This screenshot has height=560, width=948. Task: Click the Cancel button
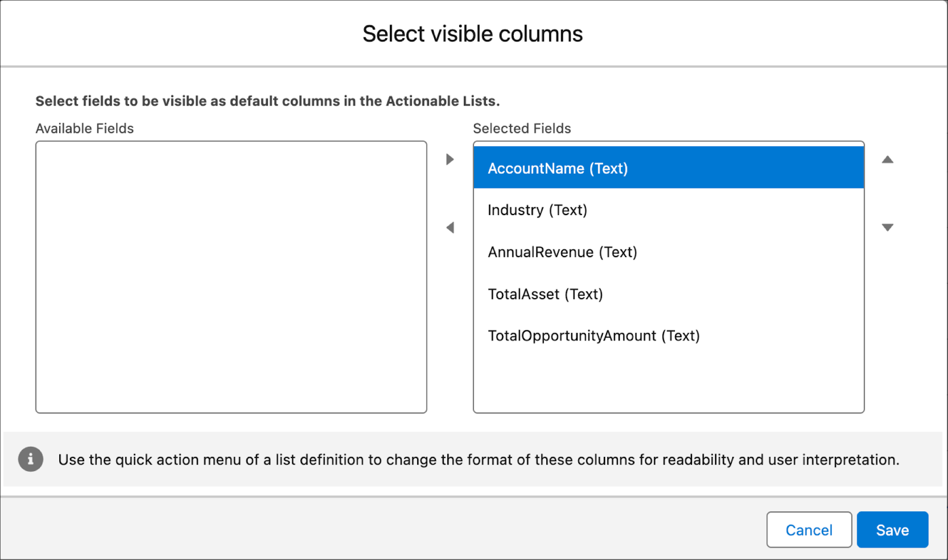click(x=809, y=530)
